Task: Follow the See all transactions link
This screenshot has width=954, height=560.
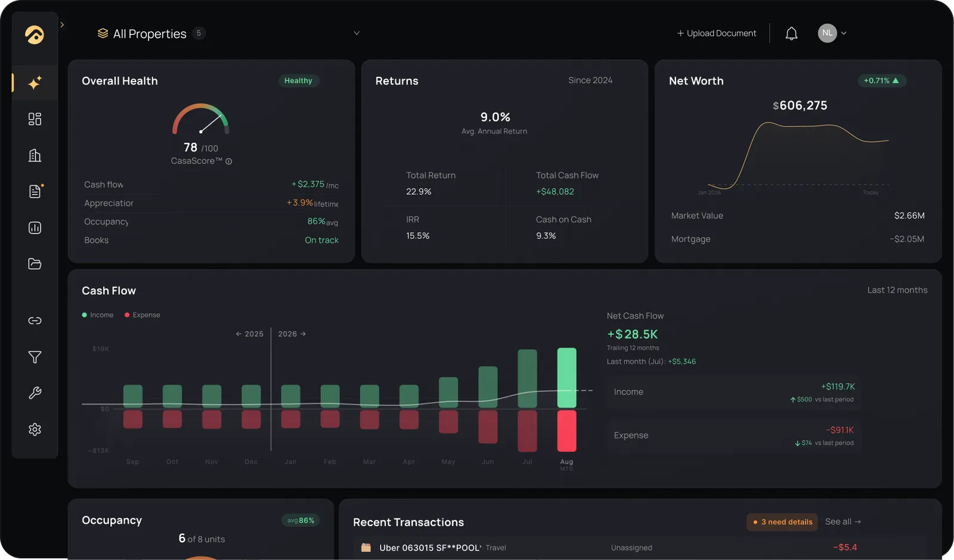Action: click(843, 522)
